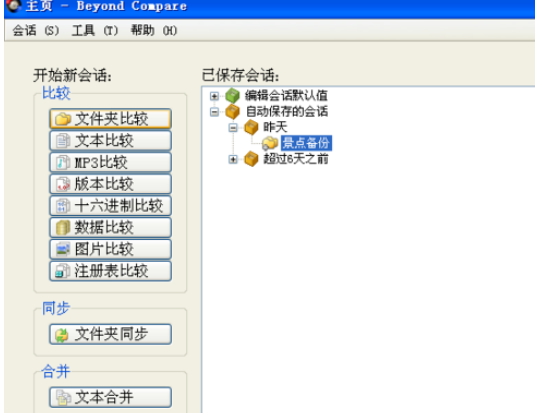Select the 景点备份 saved session
The image size is (535, 413).
coord(306,143)
